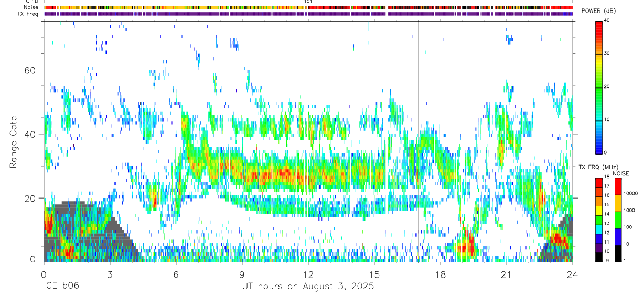Click the 24 tick on UT hours axis

tap(573, 274)
